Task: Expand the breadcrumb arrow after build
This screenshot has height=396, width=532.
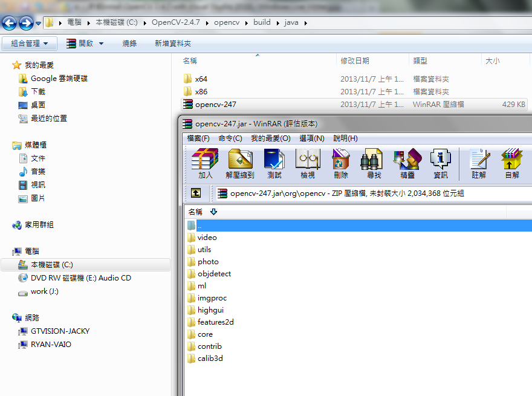Action: pos(278,23)
